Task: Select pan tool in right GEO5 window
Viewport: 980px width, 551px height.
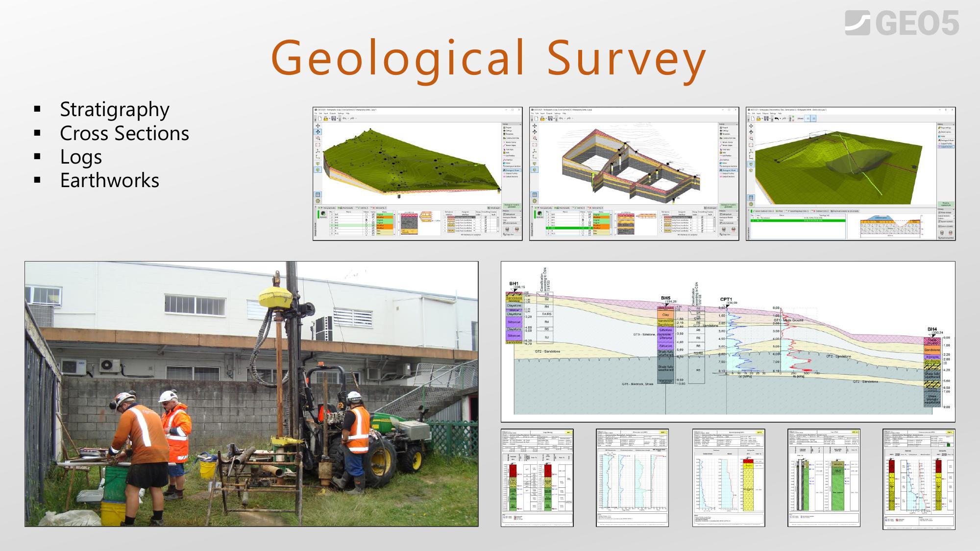Action: [x=751, y=126]
